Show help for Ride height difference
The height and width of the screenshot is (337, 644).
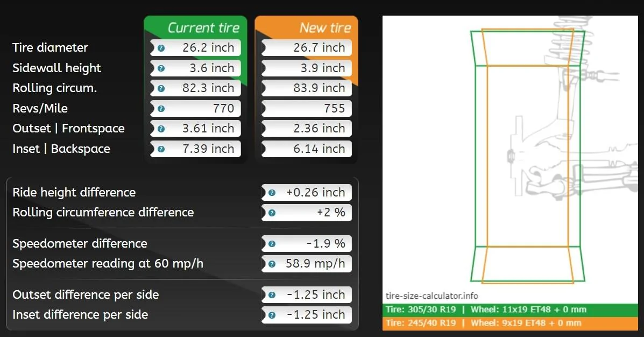click(x=272, y=193)
